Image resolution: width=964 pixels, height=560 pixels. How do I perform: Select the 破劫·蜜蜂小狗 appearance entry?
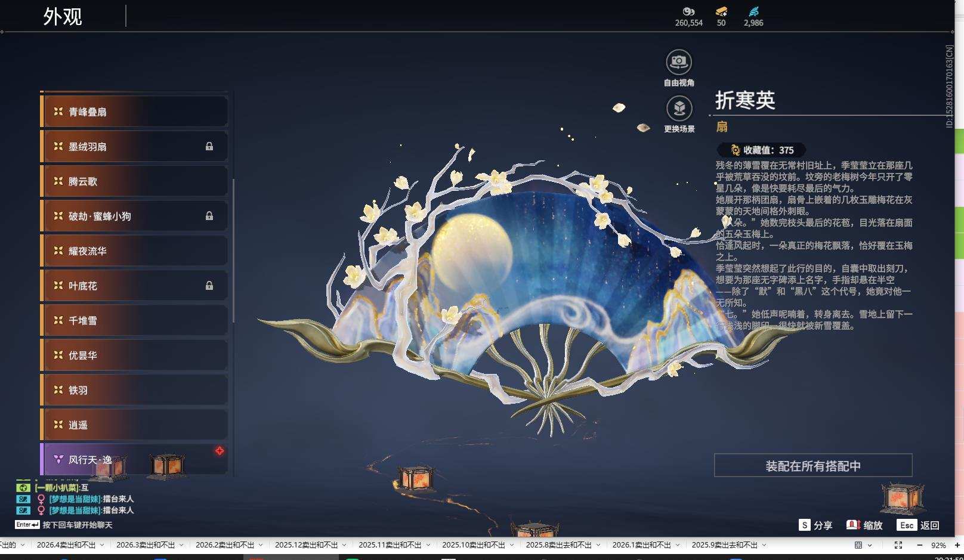coord(134,216)
